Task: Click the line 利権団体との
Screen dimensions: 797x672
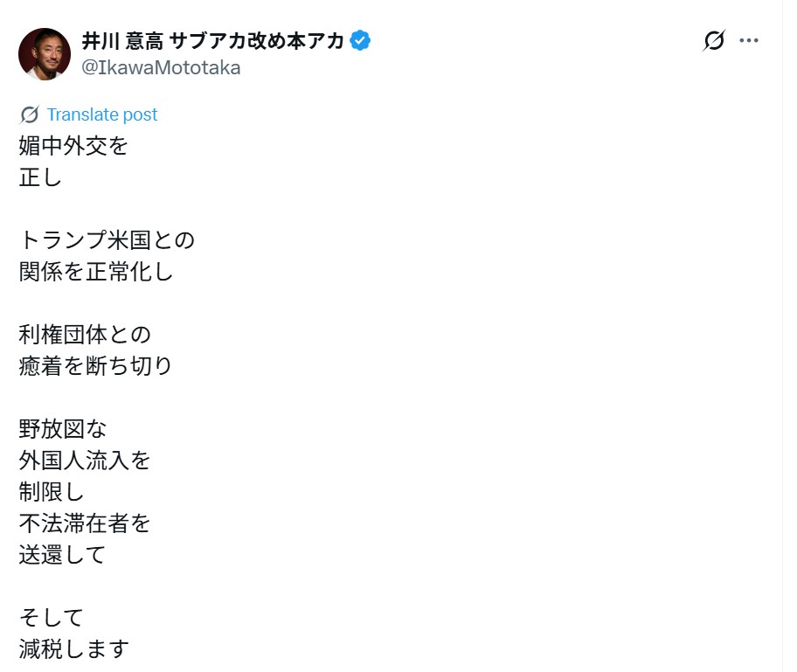Action: click(85, 335)
